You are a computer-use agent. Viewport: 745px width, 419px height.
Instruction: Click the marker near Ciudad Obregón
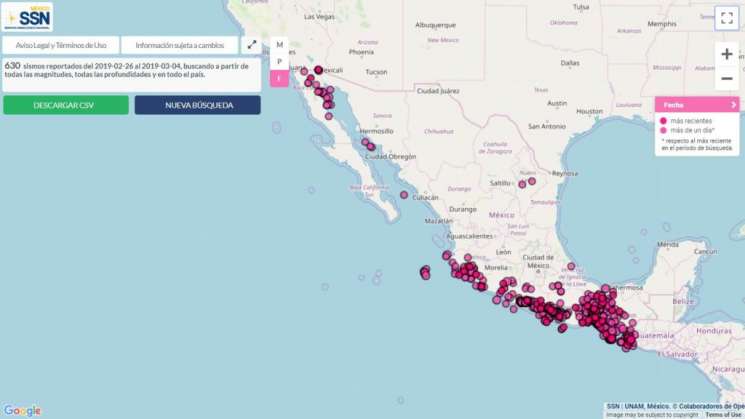pos(371,147)
